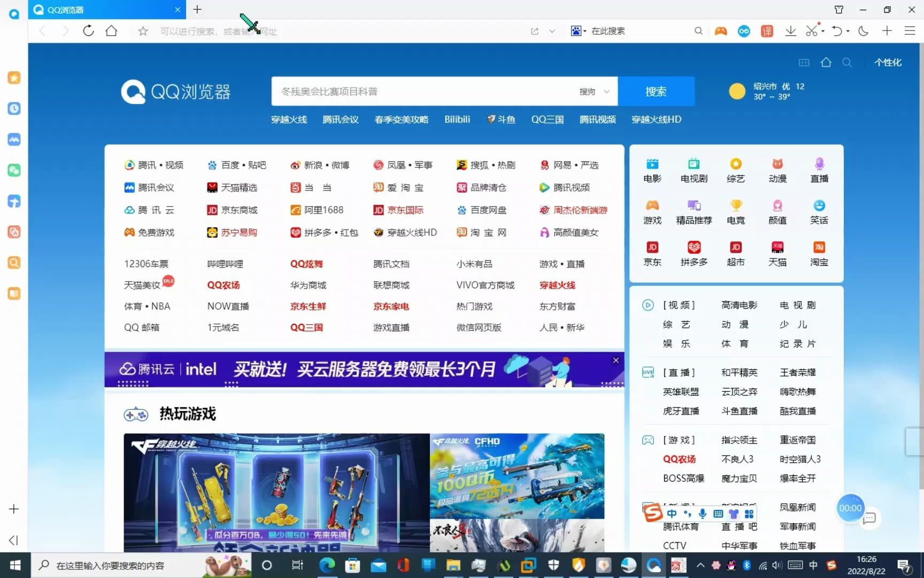Open the 穿越火线 quick link under the search box

click(289, 119)
